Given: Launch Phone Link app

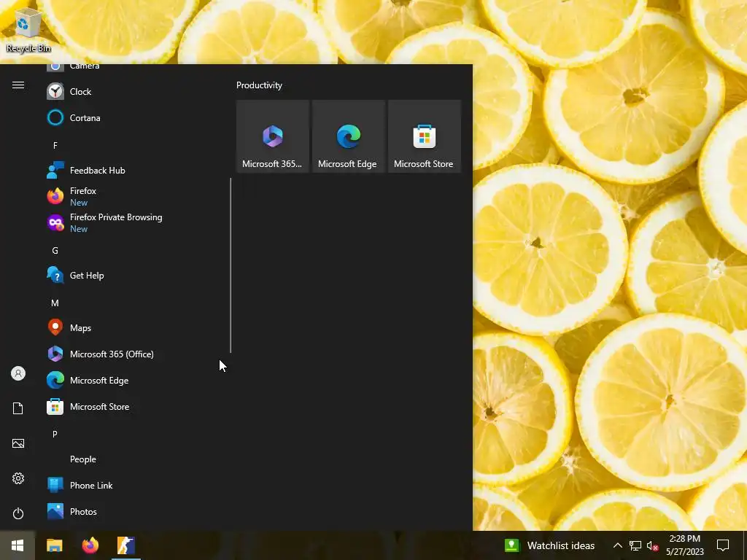Looking at the screenshot, I should click(134, 485).
